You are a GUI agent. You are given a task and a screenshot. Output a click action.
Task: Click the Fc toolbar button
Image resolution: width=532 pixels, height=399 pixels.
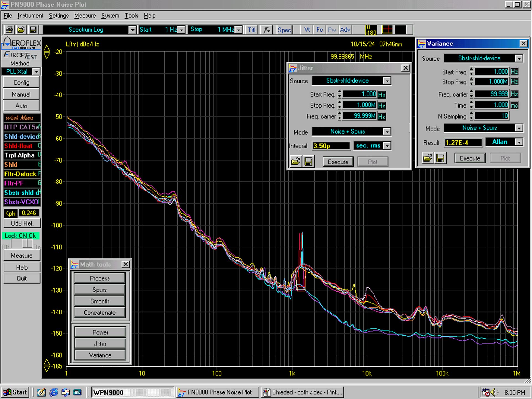pos(319,30)
